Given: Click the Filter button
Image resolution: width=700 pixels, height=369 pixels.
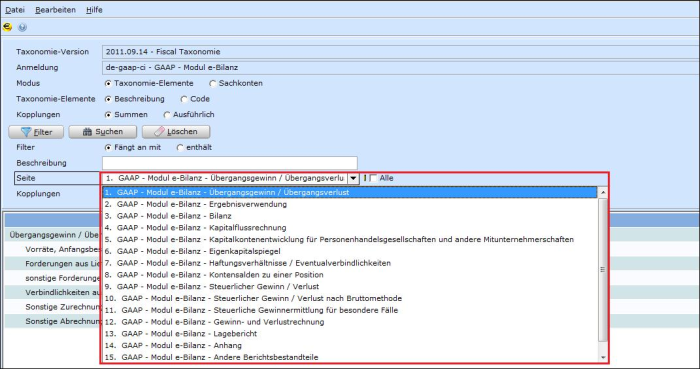Looking at the screenshot, I should click(36, 132).
